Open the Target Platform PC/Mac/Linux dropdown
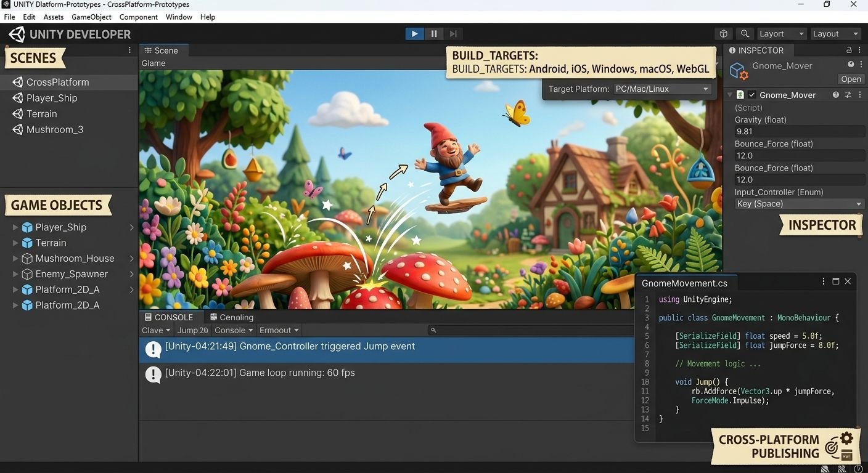Viewport: 868px width, 473px height. tap(663, 89)
